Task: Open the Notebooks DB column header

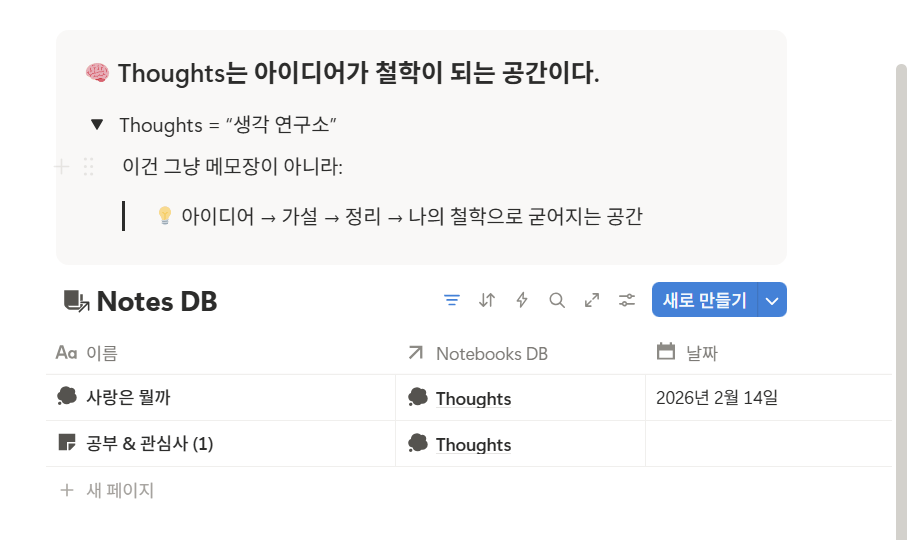Action: coord(491,353)
